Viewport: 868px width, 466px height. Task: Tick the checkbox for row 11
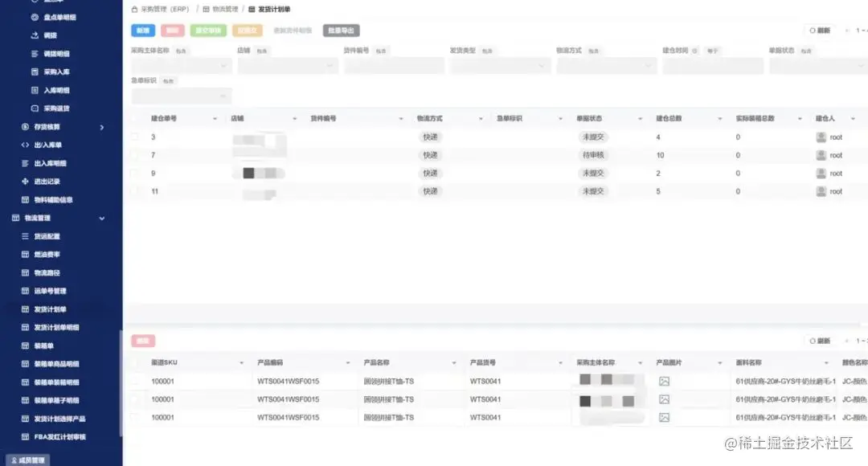point(134,191)
